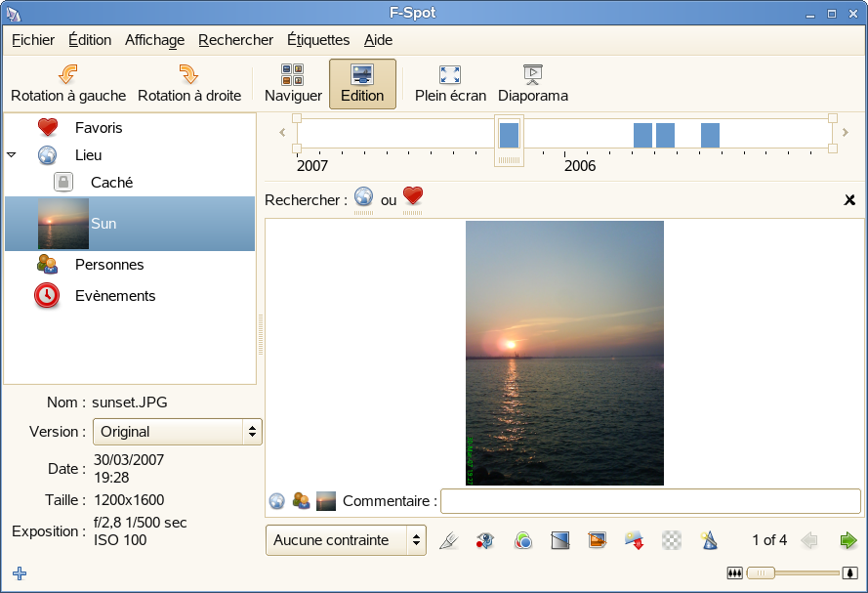Click the crop tool icon
Image resolution: width=868 pixels, height=593 pixels.
(448, 540)
